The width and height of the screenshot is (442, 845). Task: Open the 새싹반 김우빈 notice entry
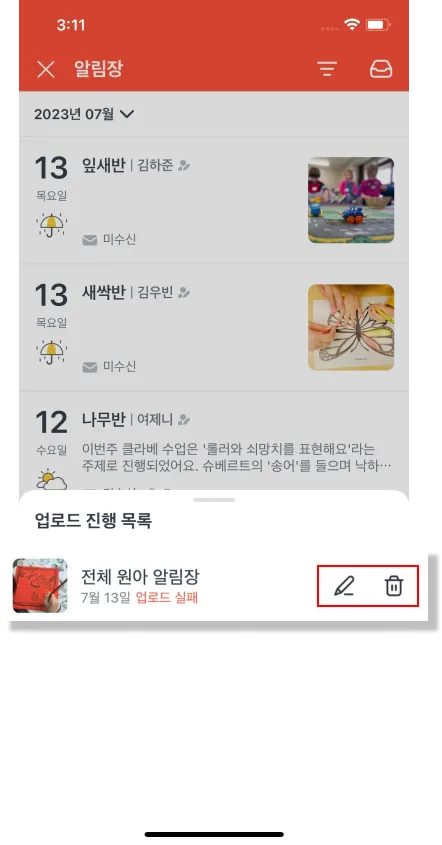click(214, 327)
